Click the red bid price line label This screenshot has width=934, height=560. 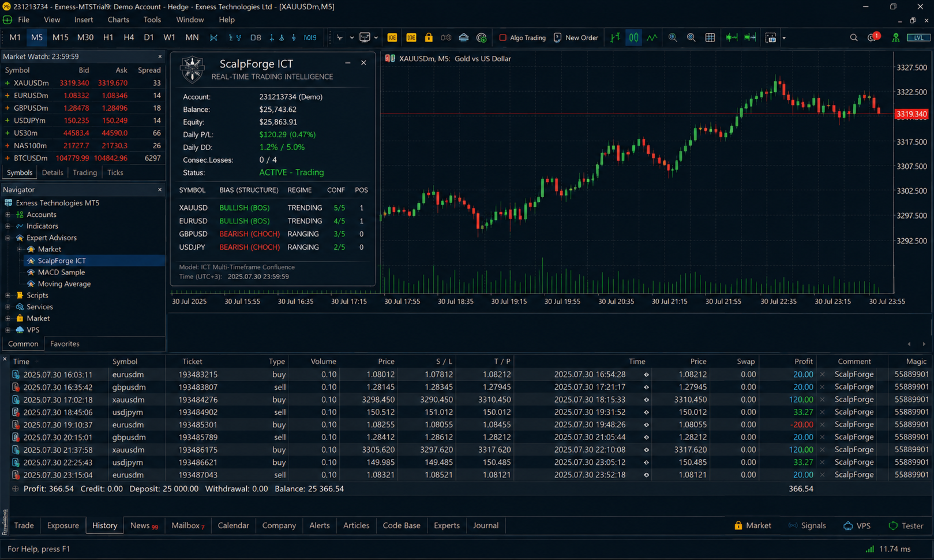pos(912,114)
